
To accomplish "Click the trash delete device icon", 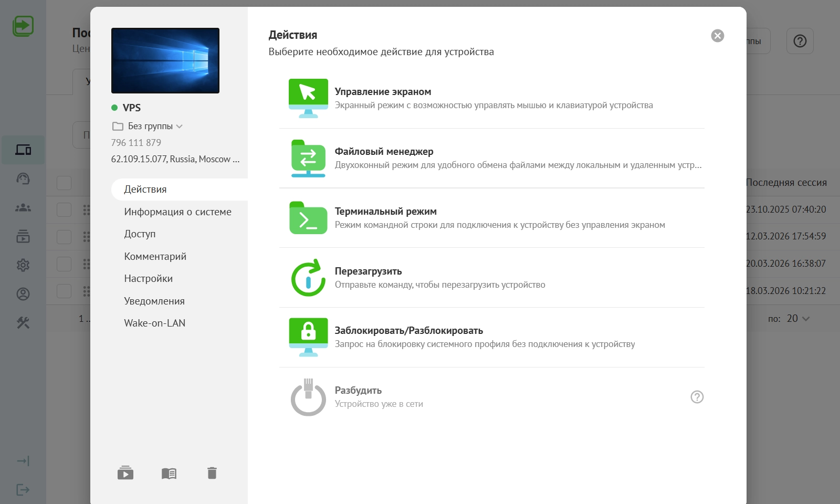I will point(212,473).
